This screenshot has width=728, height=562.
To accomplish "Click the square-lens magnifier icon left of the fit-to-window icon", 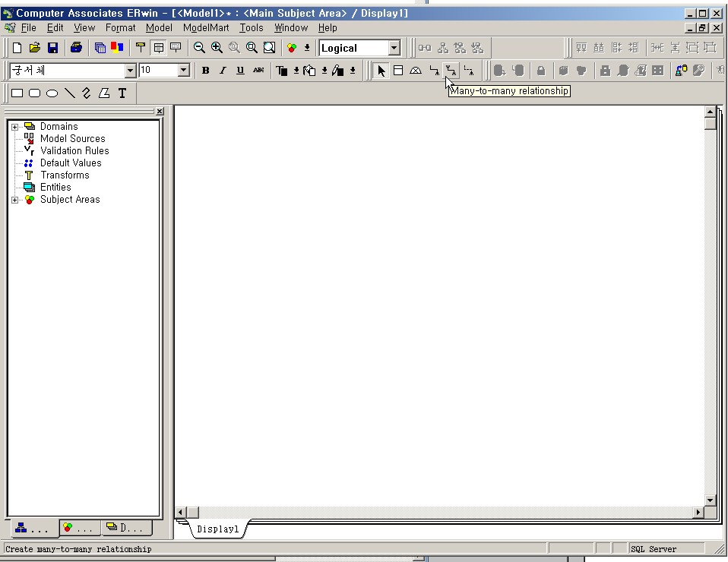I will click(x=252, y=48).
